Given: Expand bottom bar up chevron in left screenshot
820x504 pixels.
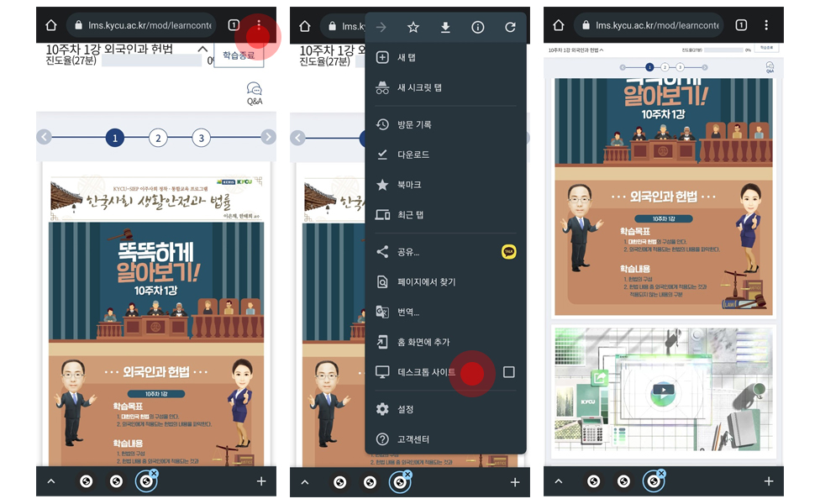Looking at the screenshot, I should coord(51,481).
